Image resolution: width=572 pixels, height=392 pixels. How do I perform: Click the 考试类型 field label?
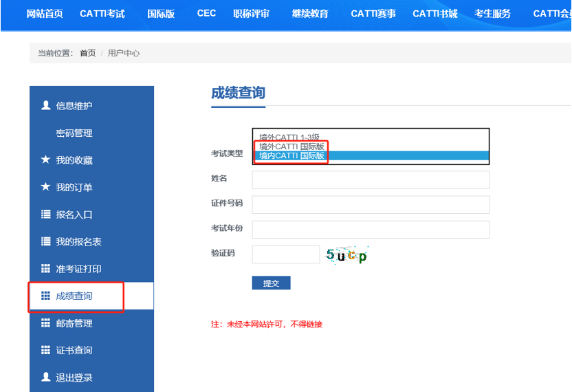click(x=227, y=153)
